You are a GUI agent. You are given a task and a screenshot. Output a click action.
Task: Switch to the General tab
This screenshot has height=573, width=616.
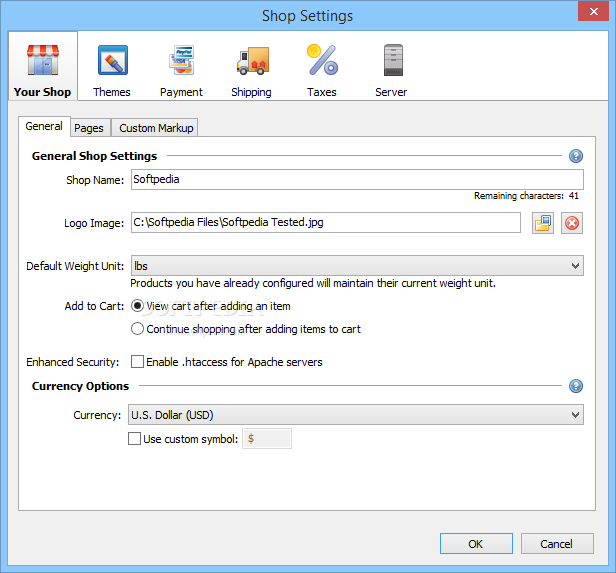[x=44, y=126]
